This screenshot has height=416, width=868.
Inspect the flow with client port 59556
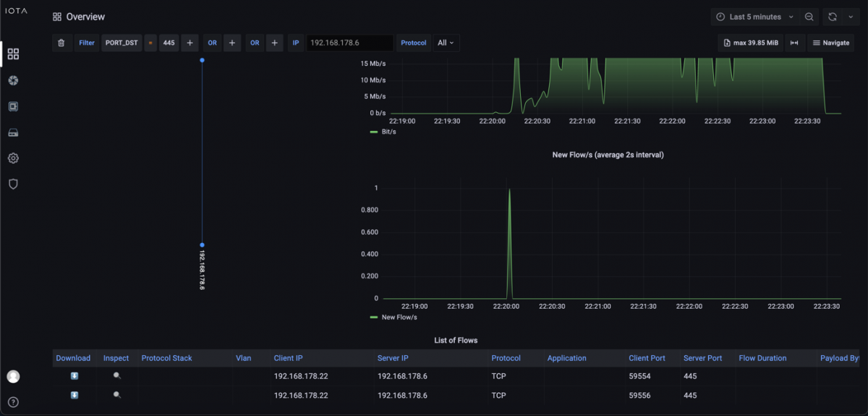(116, 396)
